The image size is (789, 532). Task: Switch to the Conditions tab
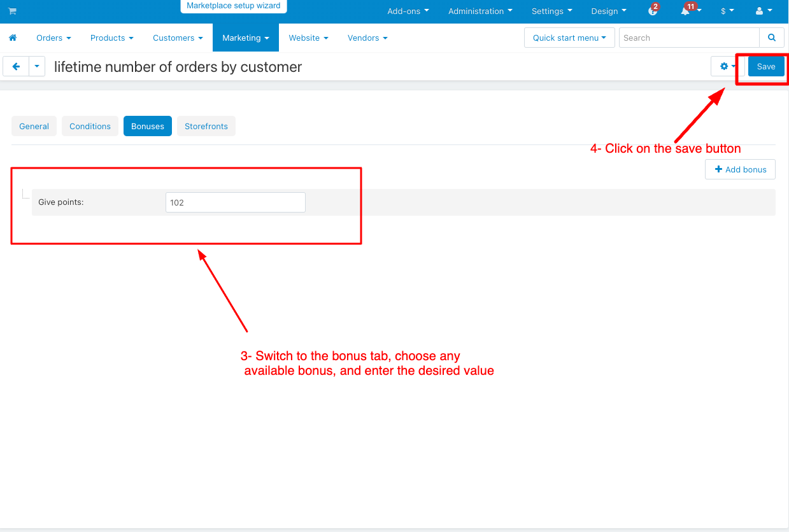click(90, 126)
